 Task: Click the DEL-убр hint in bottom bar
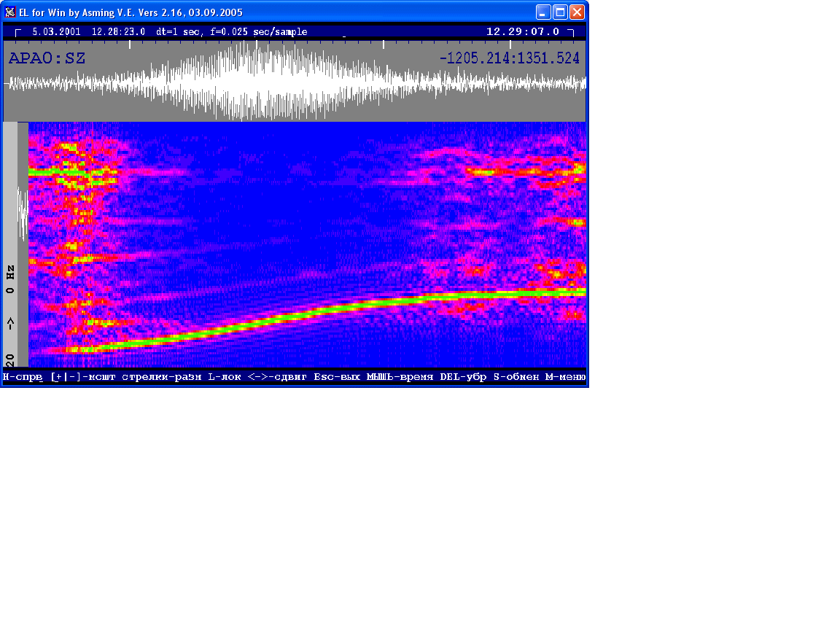[x=463, y=377]
